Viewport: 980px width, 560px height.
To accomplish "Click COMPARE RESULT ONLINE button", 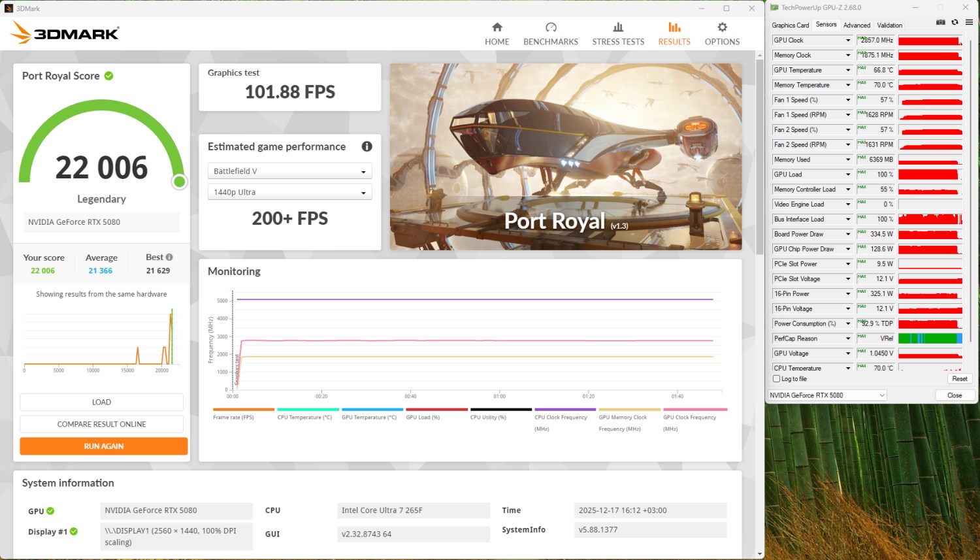I will click(101, 424).
